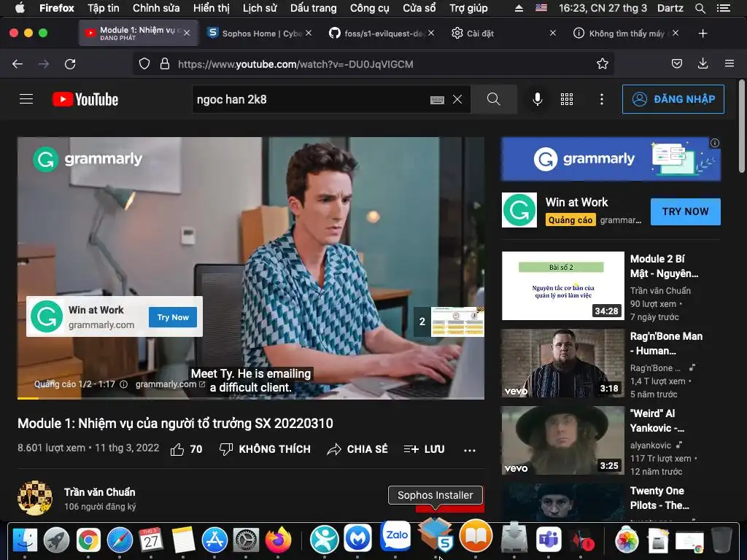This screenshot has height=560, width=747.
Task: Open Zalo from the Dock
Action: 396,534
